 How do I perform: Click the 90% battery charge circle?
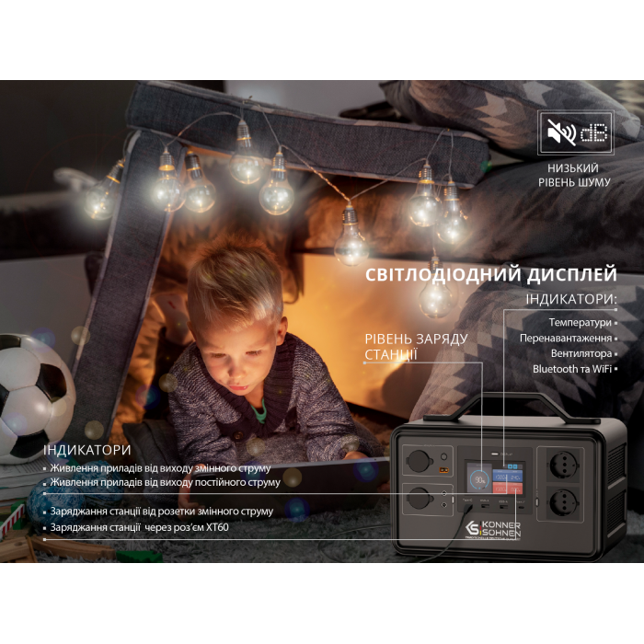tap(479, 478)
